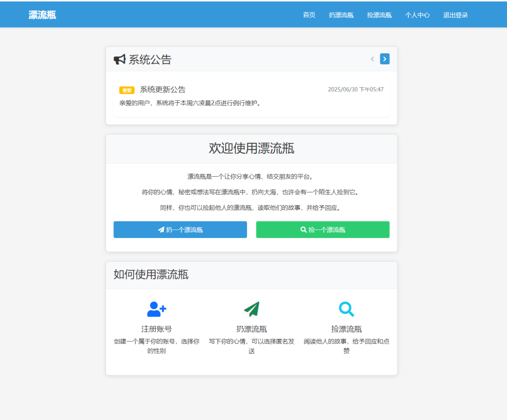Switch to 扔漂流瓶 in the navbar
Viewport: 507px width, 420px height.
pyautogui.click(x=341, y=15)
